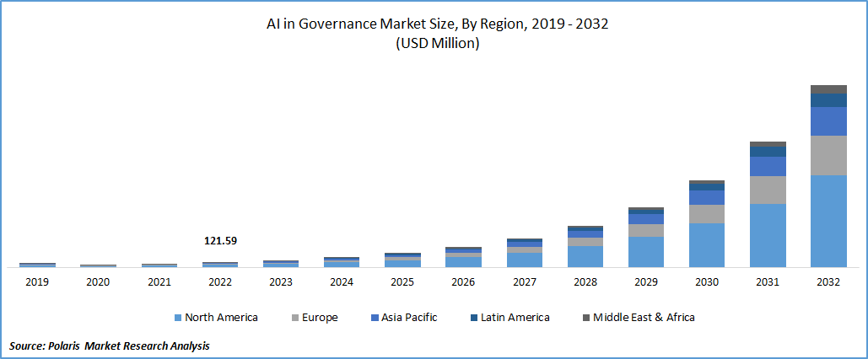Viewport: 868px width, 359px height.
Task: Click the 2032 axis label
Action: [x=828, y=282]
